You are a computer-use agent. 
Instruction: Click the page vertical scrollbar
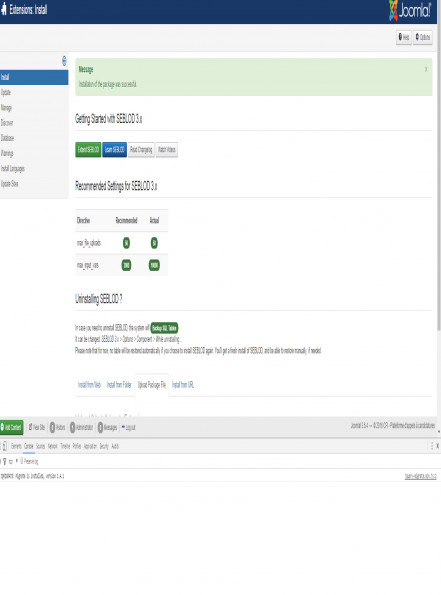[x=439, y=190]
